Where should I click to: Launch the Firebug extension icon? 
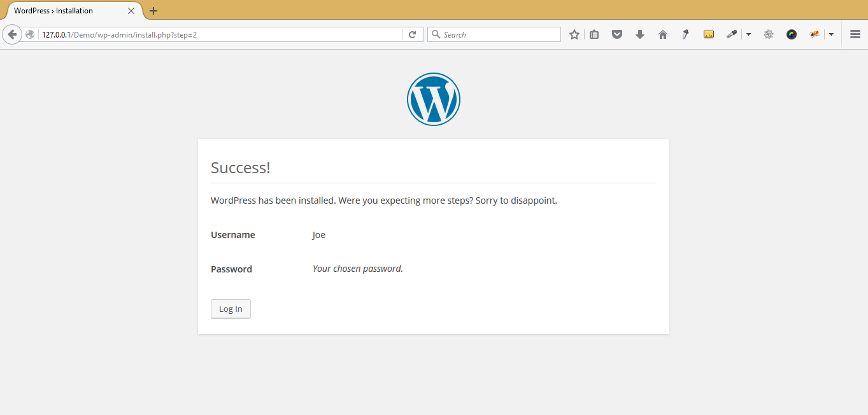815,34
